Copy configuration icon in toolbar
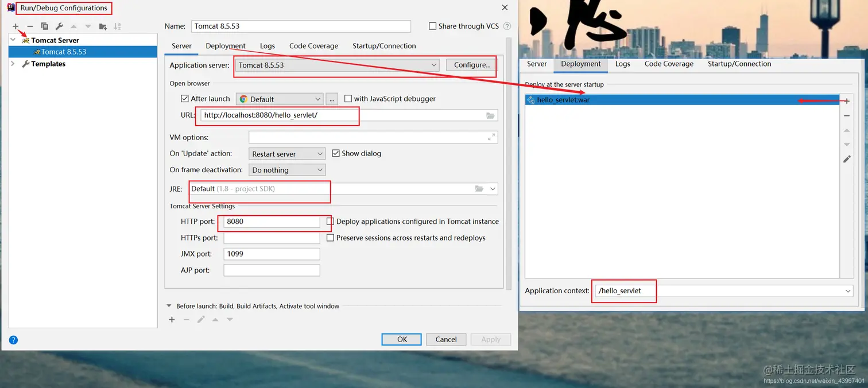Viewport: 868px width, 388px height. click(45, 26)
